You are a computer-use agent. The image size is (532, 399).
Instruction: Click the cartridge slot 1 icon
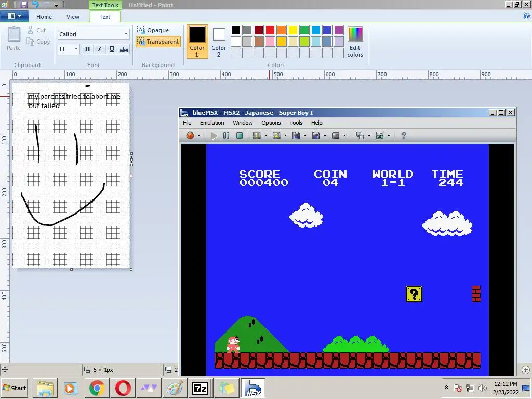coord(257,136)
